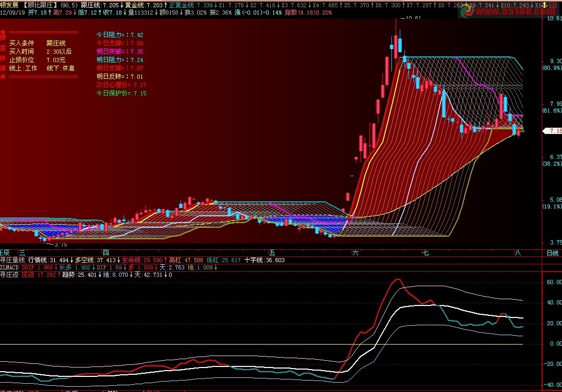Click the 【顾比跟庄】 indicator name
The width and height of the screenshot is (562, 392).
tap(41, 5)
